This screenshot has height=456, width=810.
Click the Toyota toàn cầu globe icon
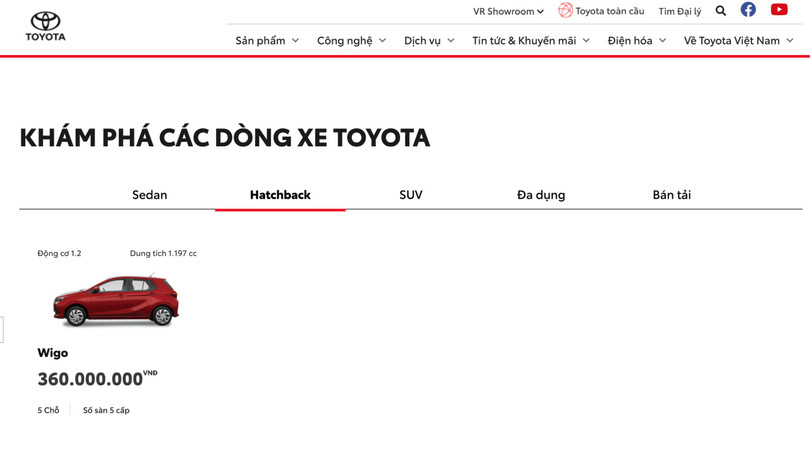pyautogui.click(x=565, y=10)
